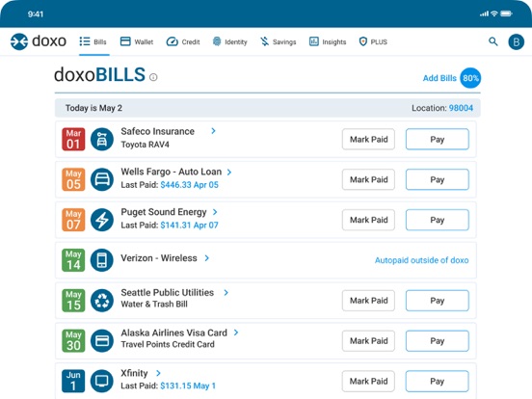Click info icon next to doxoBILLS
This screenshot has height=399, width=532.
pos(153,77)
